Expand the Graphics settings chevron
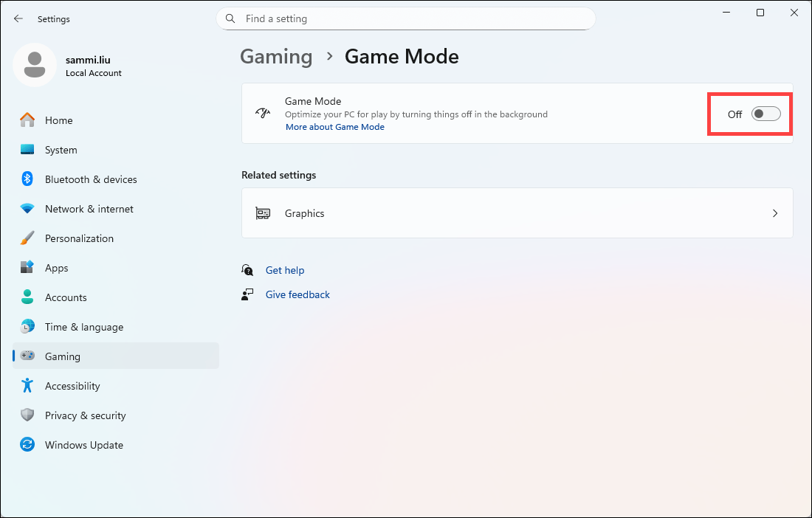The height and width of the screenshot is (518, 812). 775,213
